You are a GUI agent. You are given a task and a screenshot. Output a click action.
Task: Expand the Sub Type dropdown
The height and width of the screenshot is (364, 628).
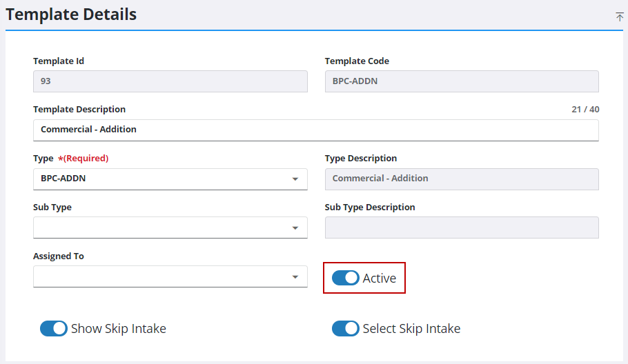tap(170, 228)
